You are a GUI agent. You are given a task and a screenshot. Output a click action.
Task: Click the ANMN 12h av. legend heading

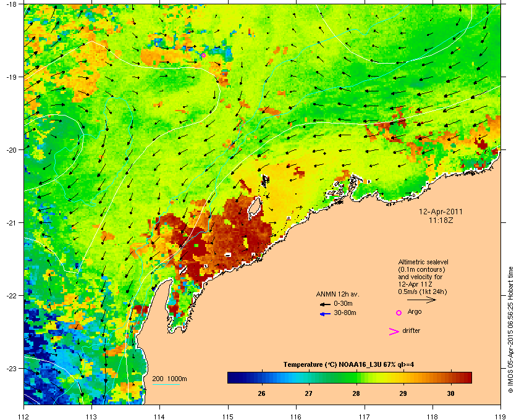click(337, 294)
